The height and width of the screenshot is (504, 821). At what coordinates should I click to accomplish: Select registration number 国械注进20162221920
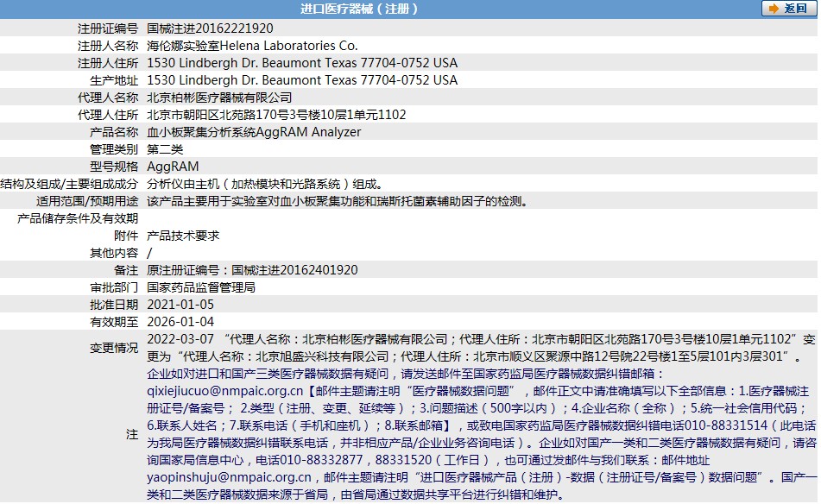(210, 28)
